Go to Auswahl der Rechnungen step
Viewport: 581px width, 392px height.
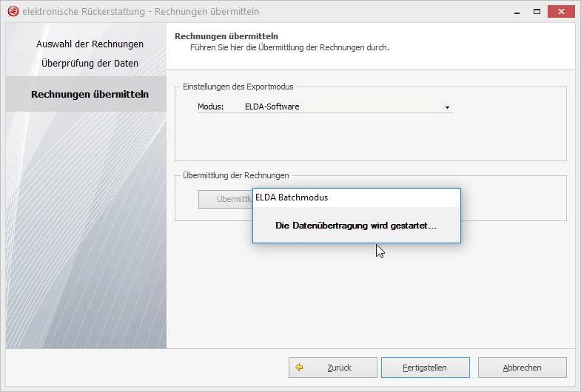[x=90, y=44]
